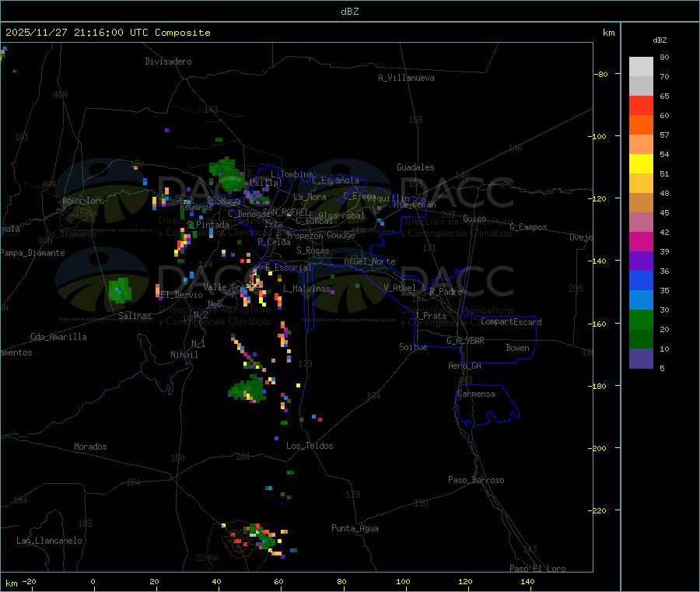
Task: Click the C_Española map label
Action: pyautogui.click(x=336, y=180)
